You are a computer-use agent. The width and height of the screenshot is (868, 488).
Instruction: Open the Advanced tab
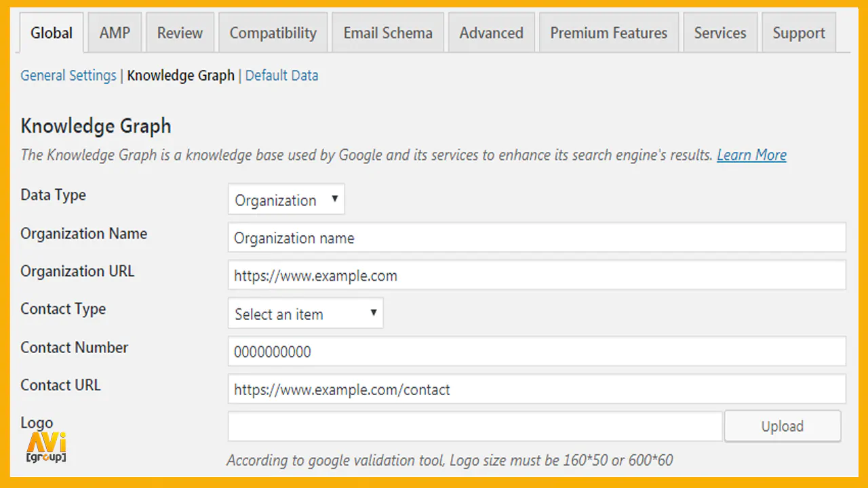pos(492,33)
